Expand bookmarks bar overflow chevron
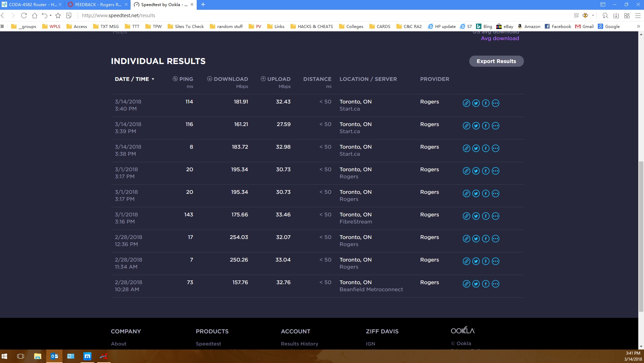Viewport: 644px width, 363px height. [x=638, y=26]
